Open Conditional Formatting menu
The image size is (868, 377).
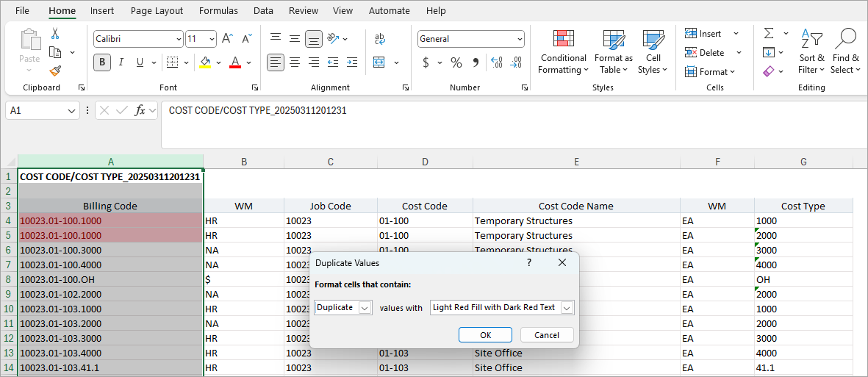click(563, 53)
